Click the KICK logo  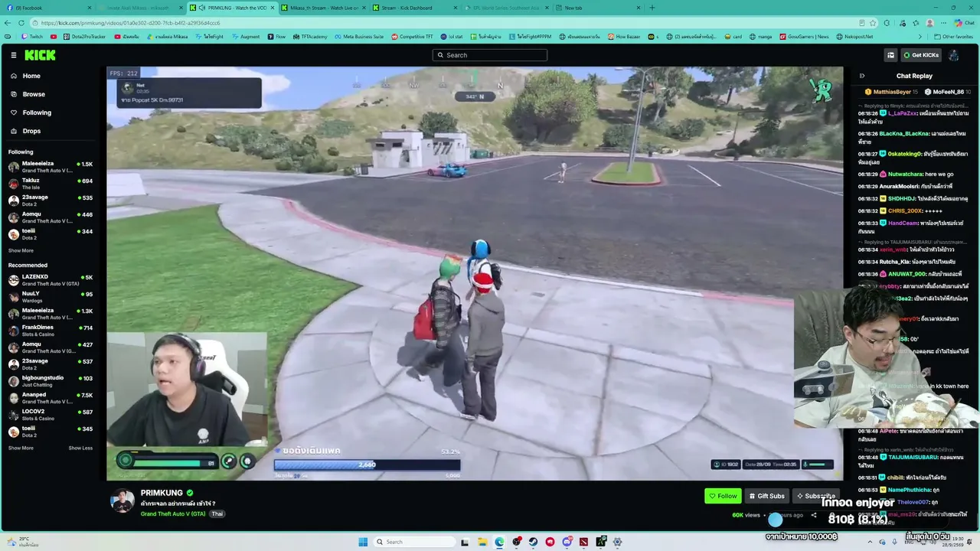pos(40,55)
